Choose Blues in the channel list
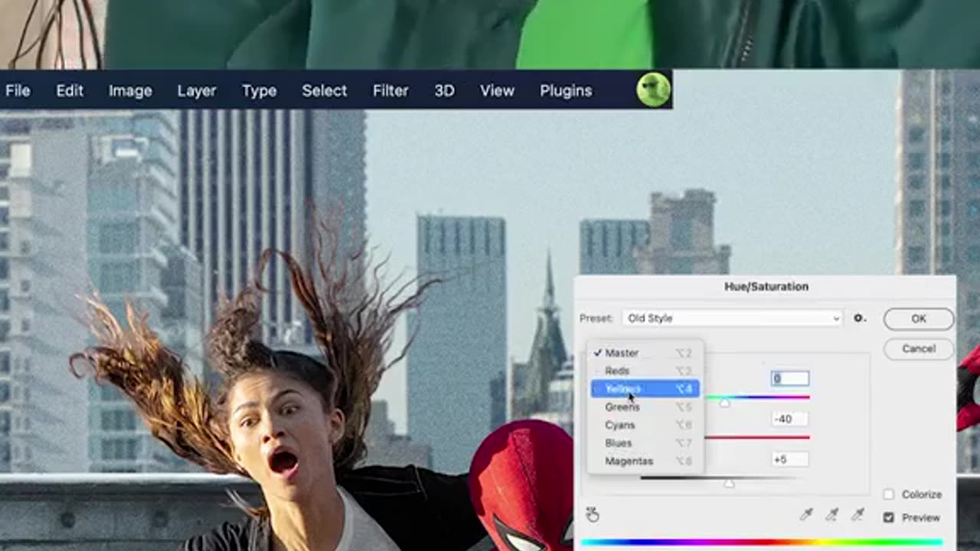The image size is (980, 551). (645, 443)
